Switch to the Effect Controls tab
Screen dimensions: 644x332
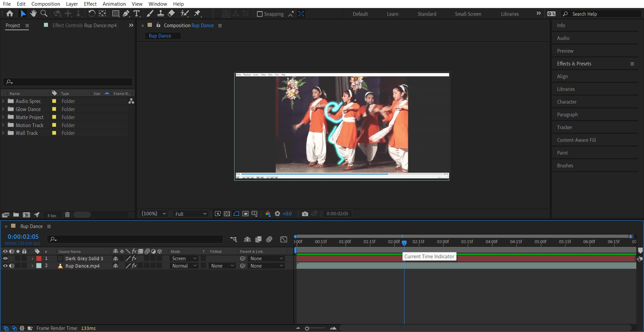[x=84, y=25]
